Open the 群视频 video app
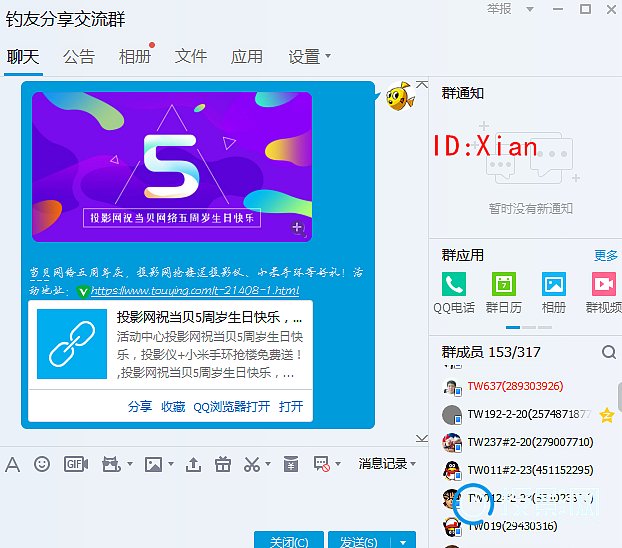Viewport: 622px width, 548px height. [x=604, y=292]
